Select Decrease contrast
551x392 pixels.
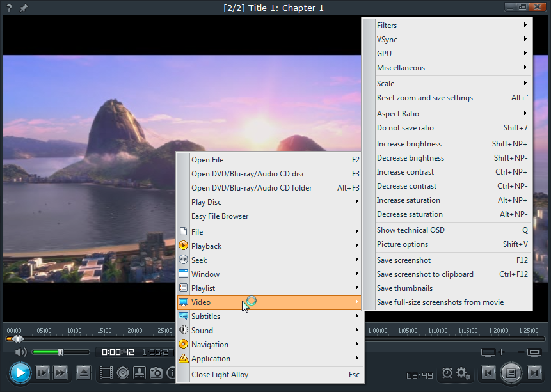[447, 186]
